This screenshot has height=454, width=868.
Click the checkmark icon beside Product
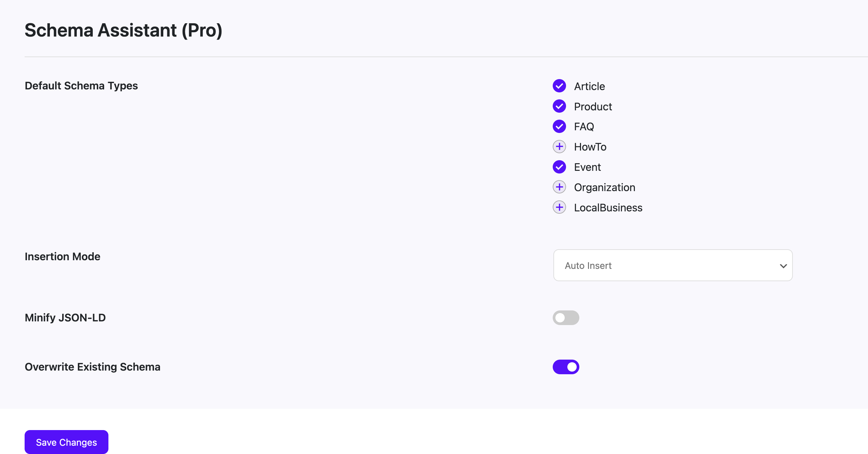point(559,106)
